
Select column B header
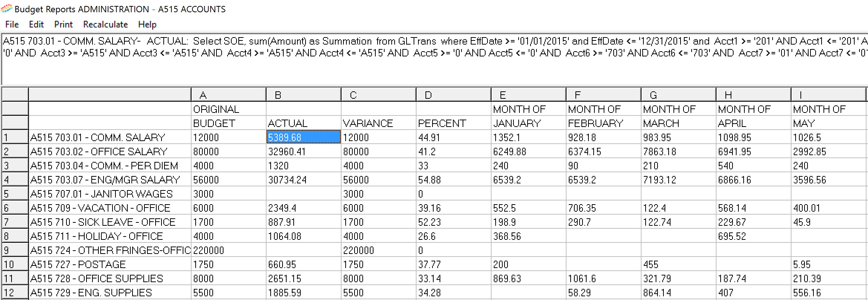point(303,95)
